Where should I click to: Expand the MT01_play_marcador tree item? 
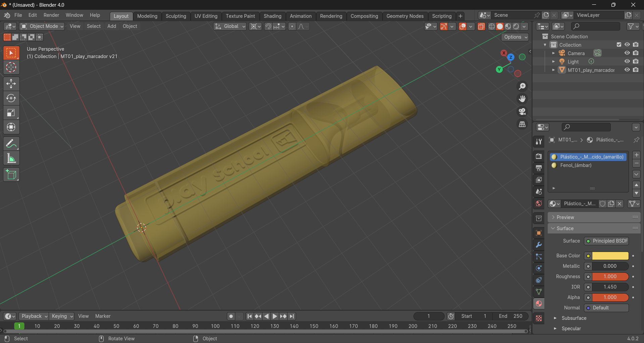553,70
